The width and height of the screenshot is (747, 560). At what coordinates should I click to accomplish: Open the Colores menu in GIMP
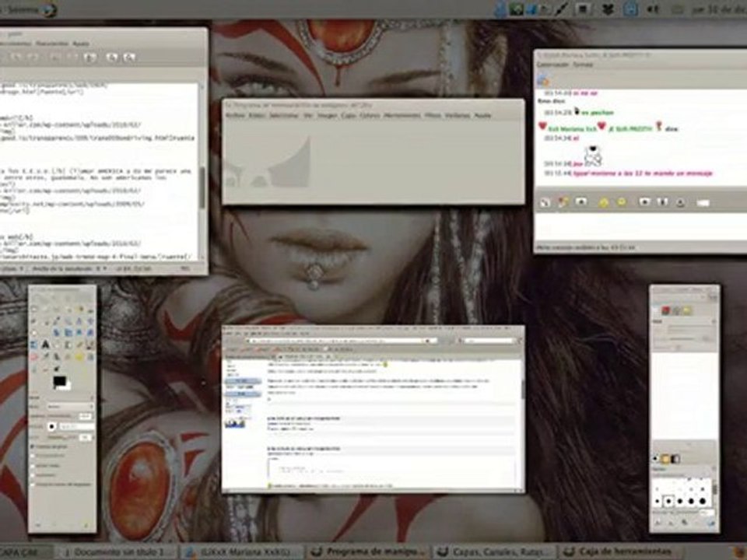point(370,115)
